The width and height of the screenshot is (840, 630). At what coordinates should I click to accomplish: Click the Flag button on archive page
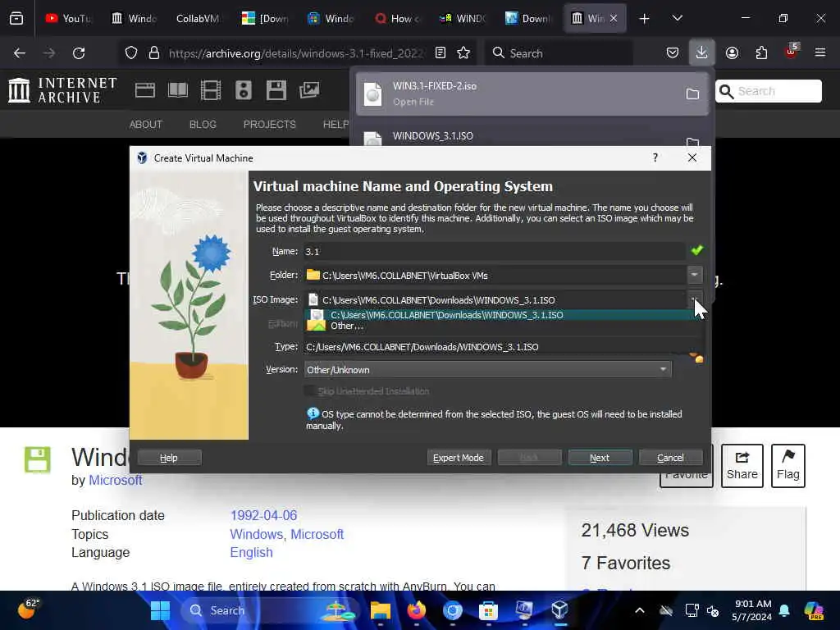(x=788, y=466)
